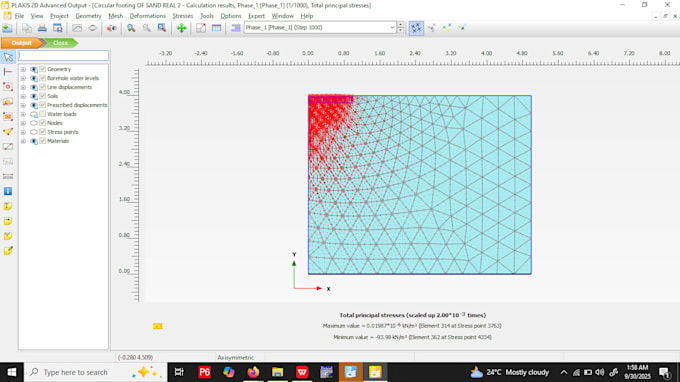Click the weather widget showing 24°C
This screenshot has width=680, height=382.
pyautogui.click(x=510, y=372)
